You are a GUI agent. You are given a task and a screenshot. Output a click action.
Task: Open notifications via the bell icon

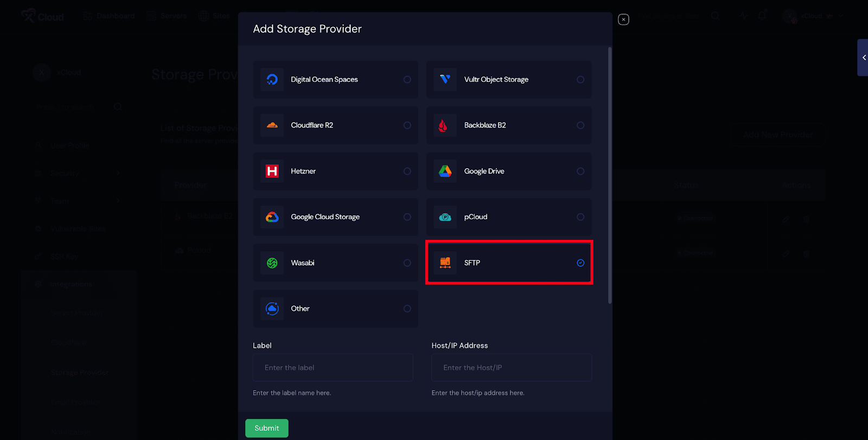[762, 16]
